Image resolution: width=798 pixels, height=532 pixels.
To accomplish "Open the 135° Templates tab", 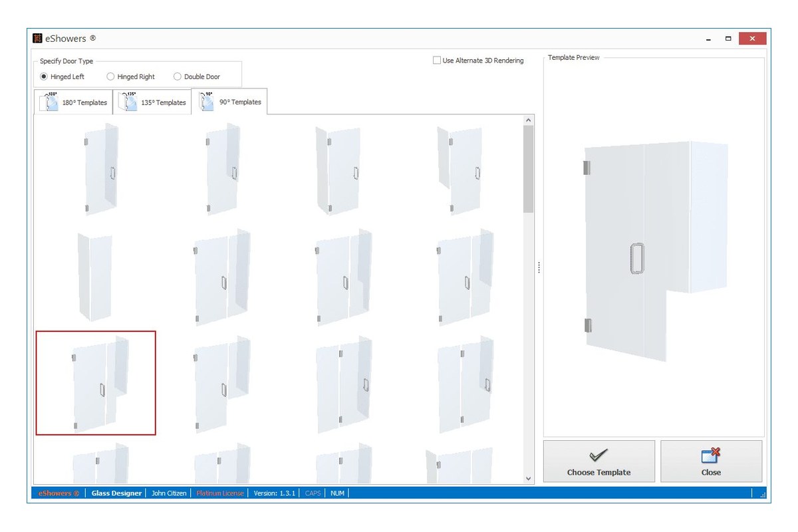I will 152,102.
